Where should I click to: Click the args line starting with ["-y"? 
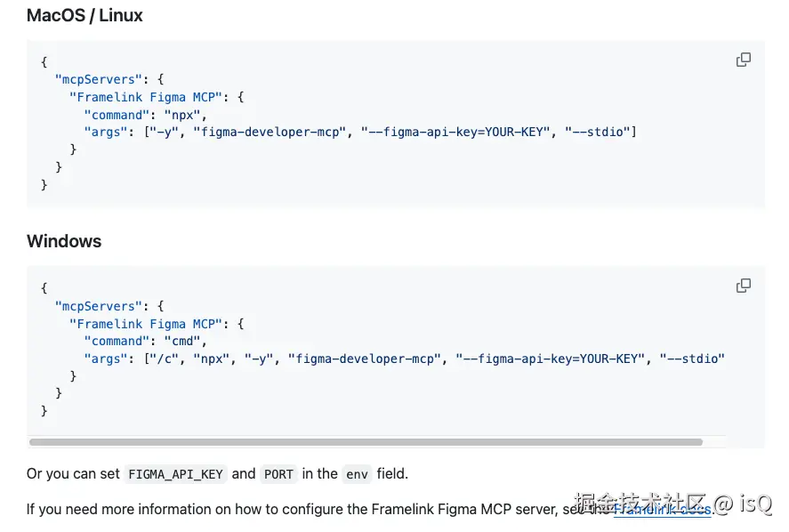[360, 132]
